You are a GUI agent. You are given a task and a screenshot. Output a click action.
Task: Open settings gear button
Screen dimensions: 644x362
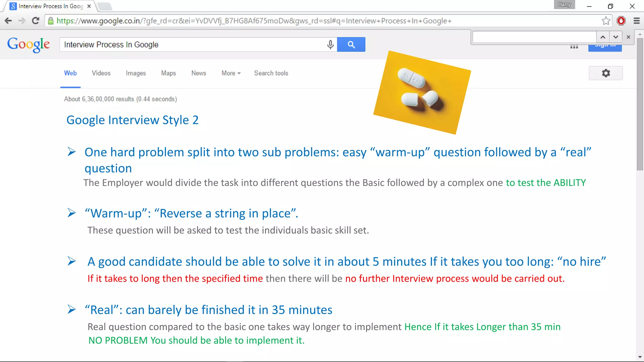click(606, 73)
